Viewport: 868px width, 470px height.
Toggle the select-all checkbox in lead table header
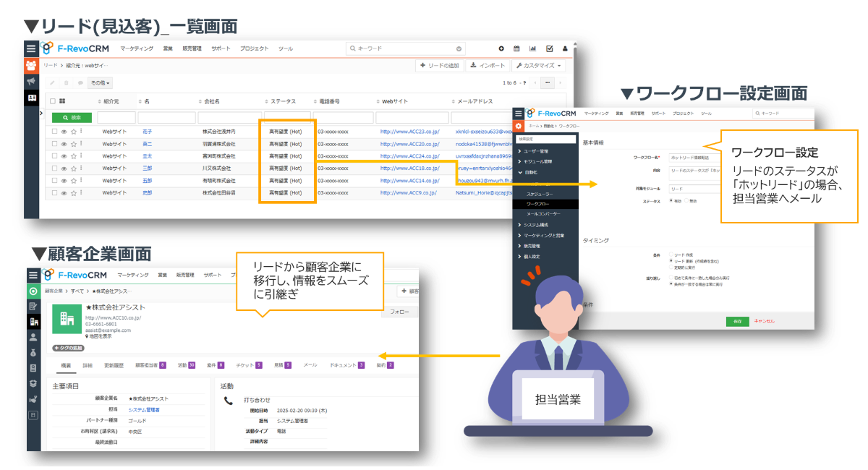[54, 101]
